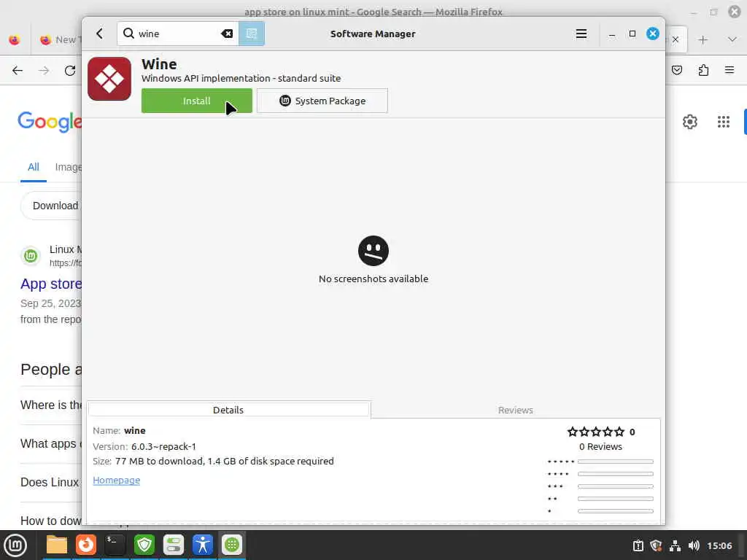Click the three-star rating bar
Viewport: 747px width, 560px height.
(x=615, y=486)
